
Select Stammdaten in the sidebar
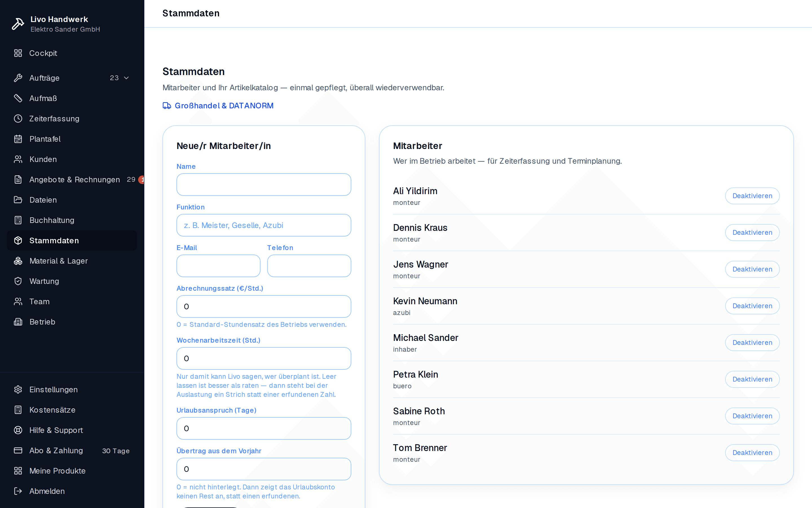[x=72, y=240]
